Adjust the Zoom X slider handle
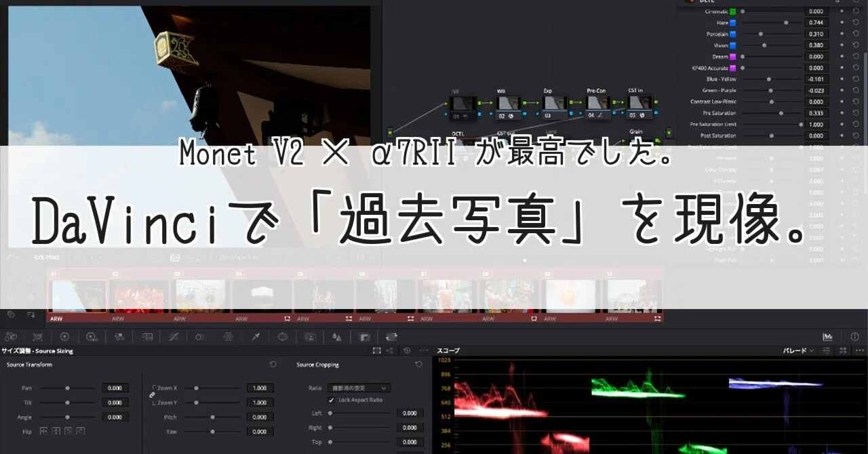The image size is (868, 454). point(197,388)
